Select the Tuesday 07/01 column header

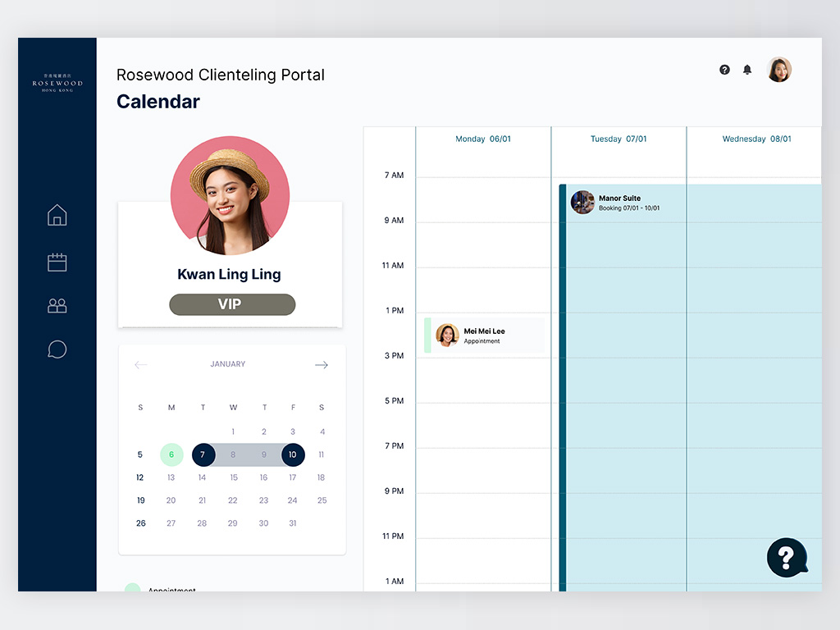point(619,139)
